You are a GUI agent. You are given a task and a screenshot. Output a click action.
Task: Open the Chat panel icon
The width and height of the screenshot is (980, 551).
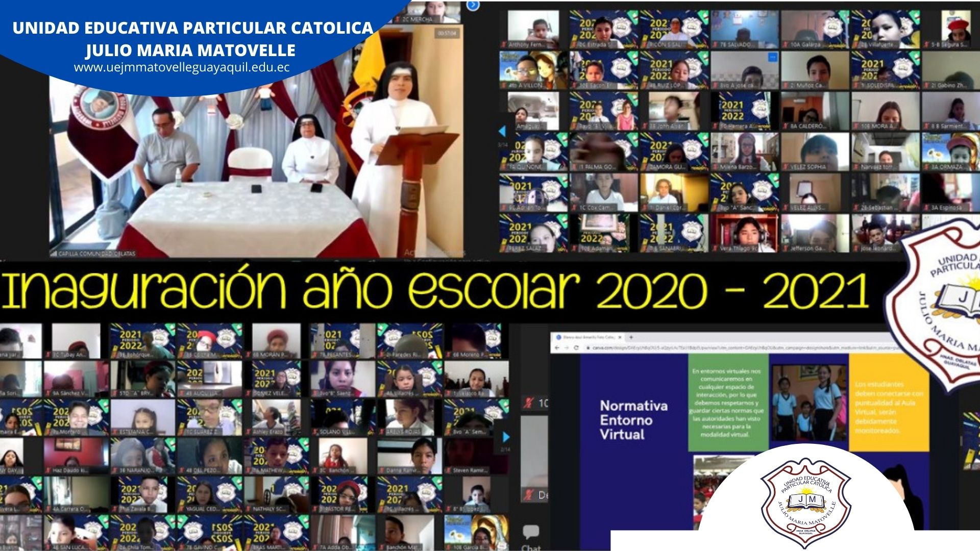pos(531,533)
